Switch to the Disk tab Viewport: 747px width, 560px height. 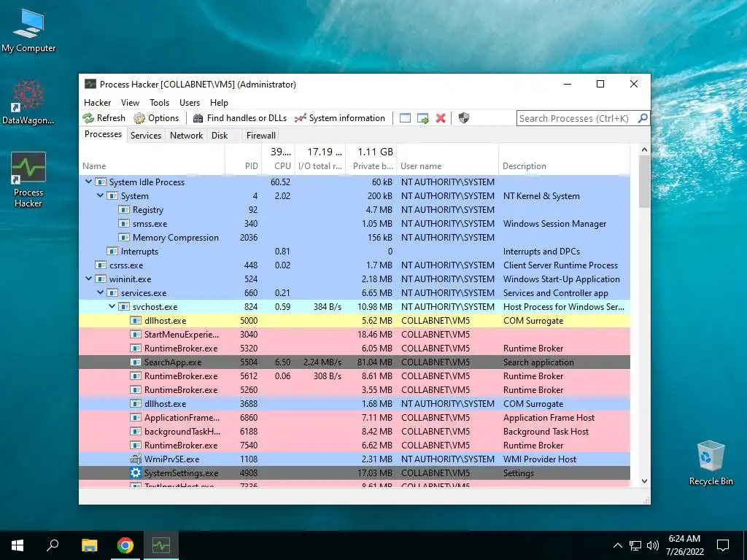(220, 135)
